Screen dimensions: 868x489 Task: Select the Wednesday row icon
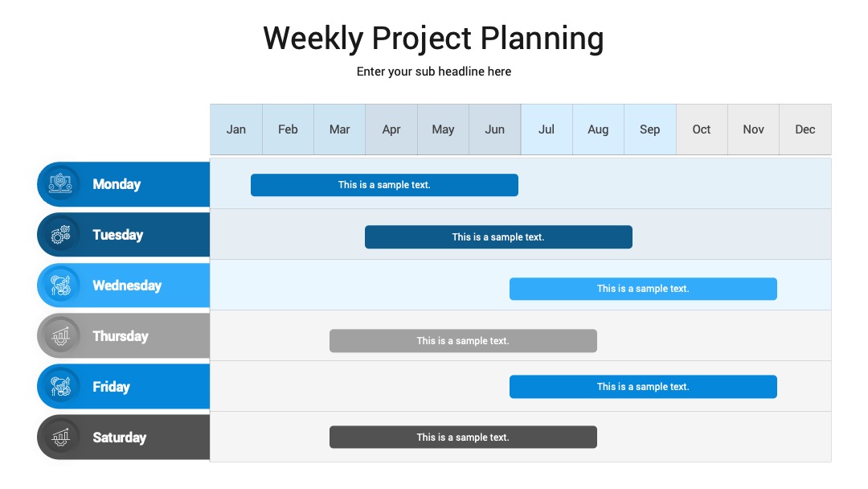(60, 286)
